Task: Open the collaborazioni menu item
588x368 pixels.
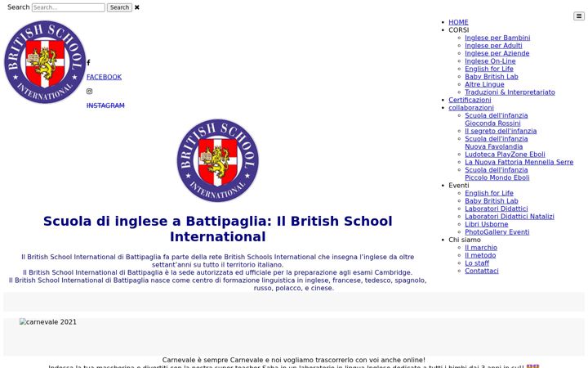Action: tap(471, 108)
